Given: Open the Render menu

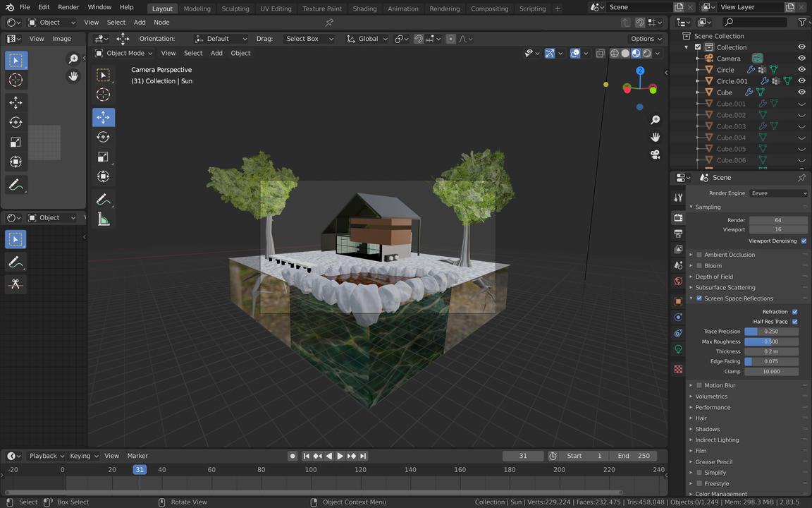Looking at the screenshot, I should [x=68, y=7].
